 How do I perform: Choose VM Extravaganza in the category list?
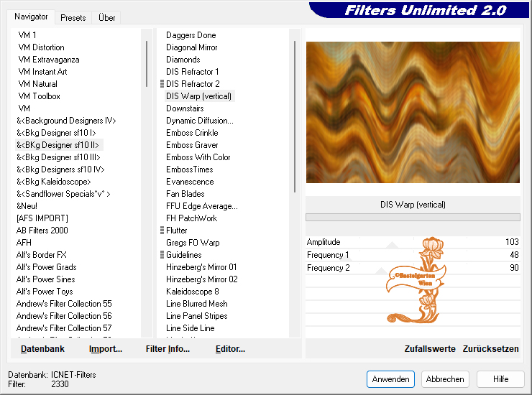[49, 60]
